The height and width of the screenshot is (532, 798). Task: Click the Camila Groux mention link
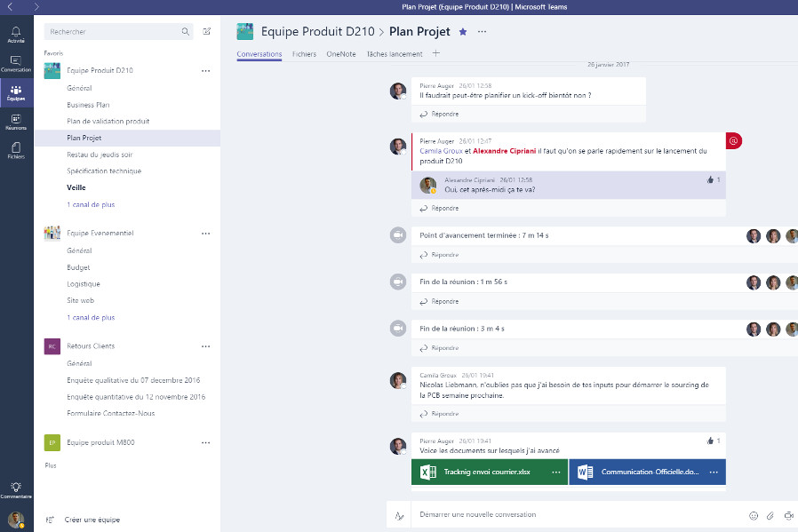(x=441, y=151)
